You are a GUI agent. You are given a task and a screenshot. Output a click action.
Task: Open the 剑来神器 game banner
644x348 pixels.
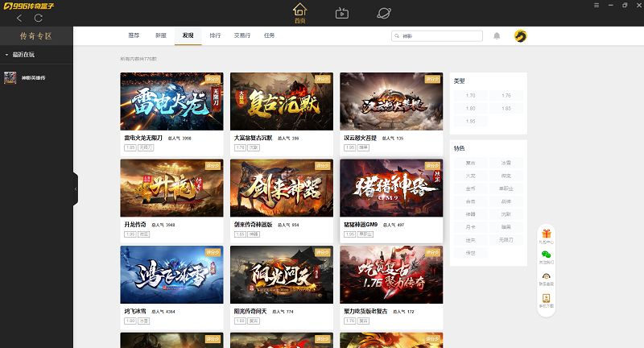tap(281, 188)
